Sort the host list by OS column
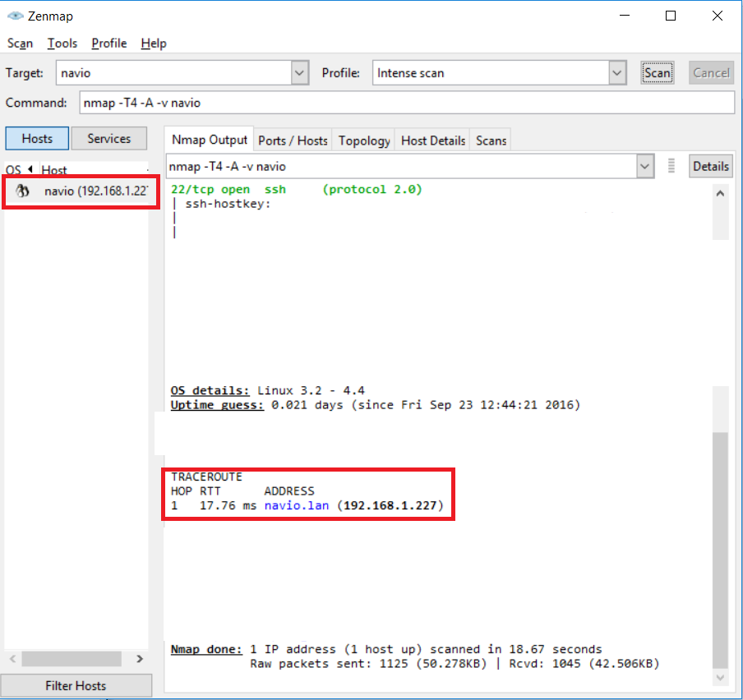 [19, 169]
